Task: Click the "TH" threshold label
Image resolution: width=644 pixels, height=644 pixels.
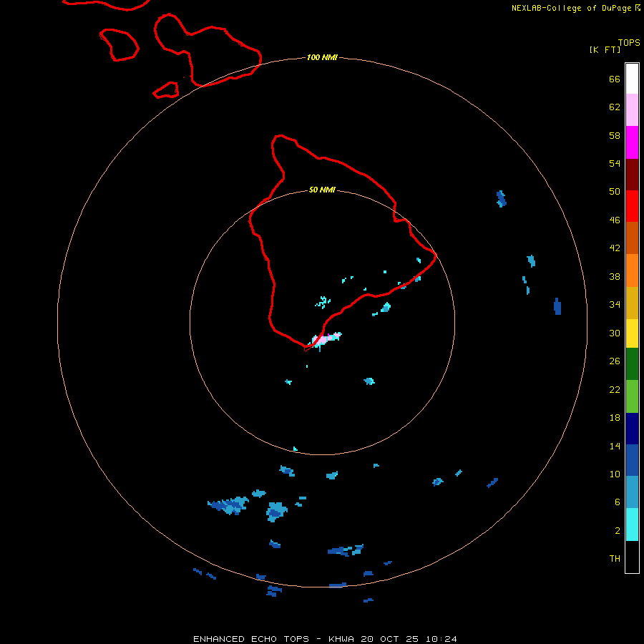Action: pos(615,559)
